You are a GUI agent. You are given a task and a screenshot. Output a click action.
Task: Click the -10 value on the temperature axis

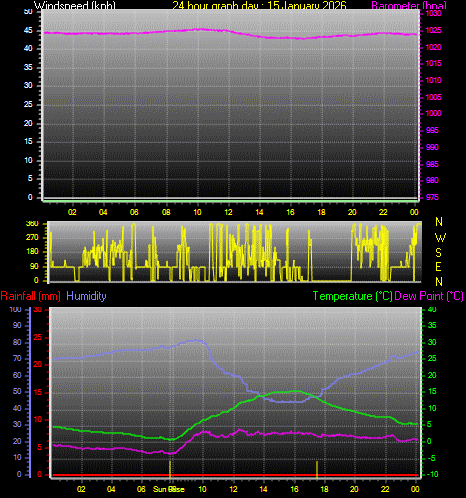pos(433,474)
